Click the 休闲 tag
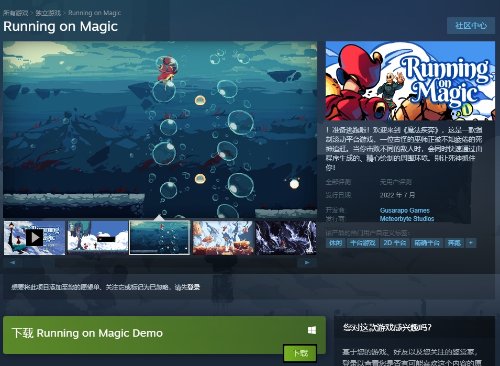500x366 pixels. click(x=335, y=243)
